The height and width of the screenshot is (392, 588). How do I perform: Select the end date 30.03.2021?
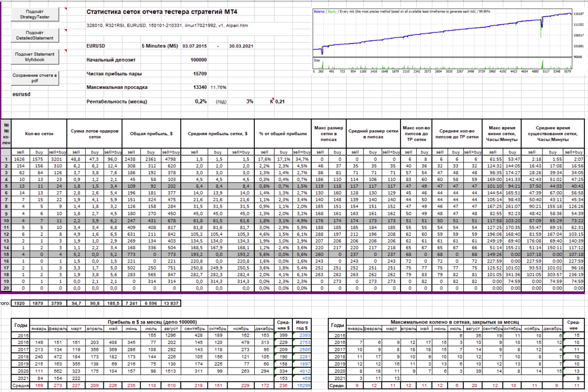pyautogui.click(x=241, y=46)
